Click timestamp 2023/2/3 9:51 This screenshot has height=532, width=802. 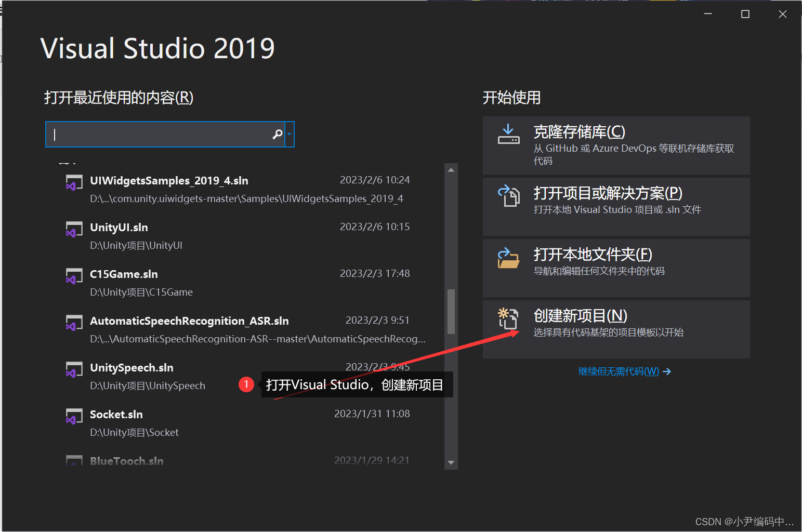pyautogui.click(x=377, y=320)
